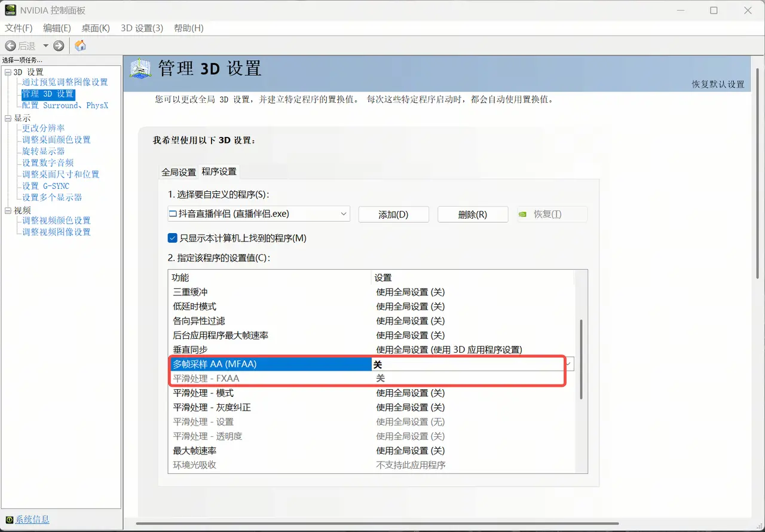
Task: Click the 删除(R) button
Action: click(x=473, y=215)
